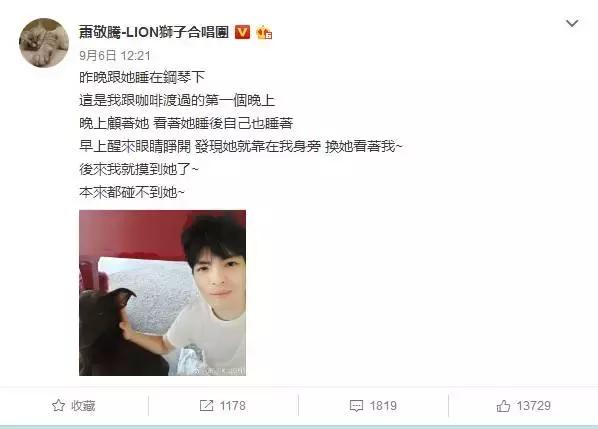Click the line 後來我就摸到她了~
Viewport: 598px width, 429px height.
[139, 169]
